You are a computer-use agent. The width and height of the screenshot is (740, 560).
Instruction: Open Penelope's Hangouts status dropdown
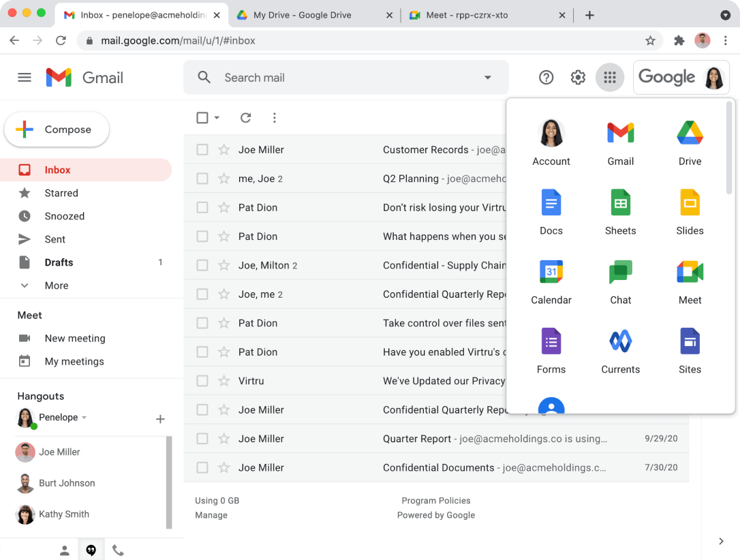coord(84,417)
